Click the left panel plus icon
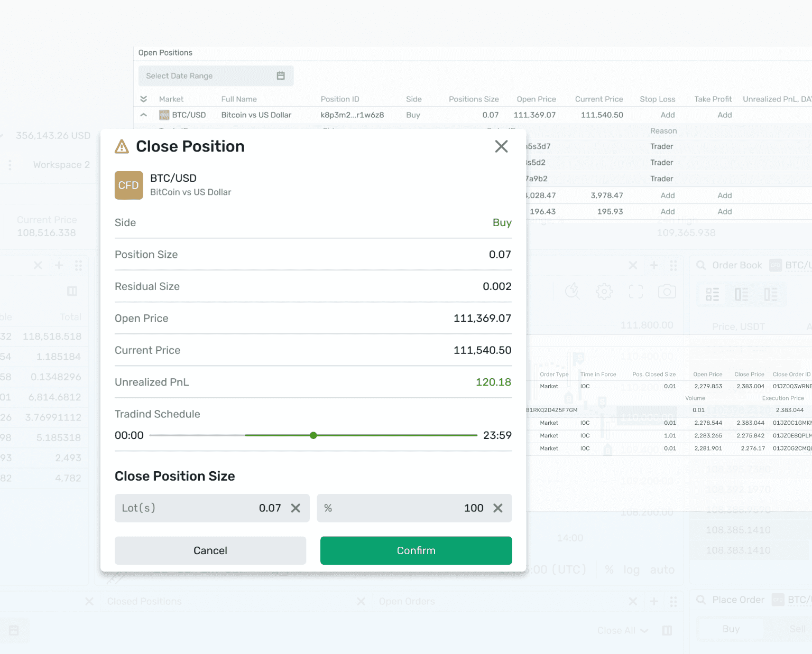 [x=59, y=265]
